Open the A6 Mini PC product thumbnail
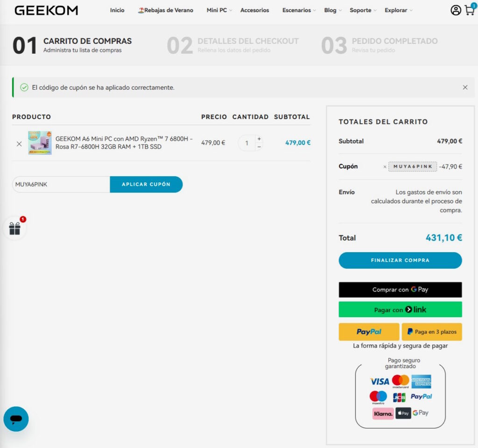 point(40,143)
